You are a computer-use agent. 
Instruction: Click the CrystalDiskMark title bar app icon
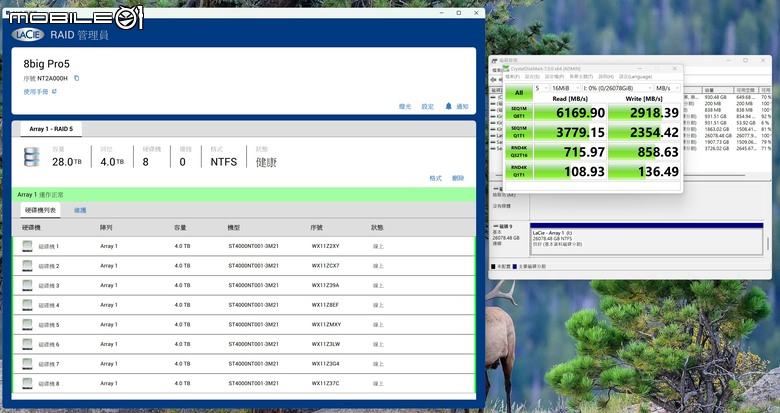[x=506, y=68]
